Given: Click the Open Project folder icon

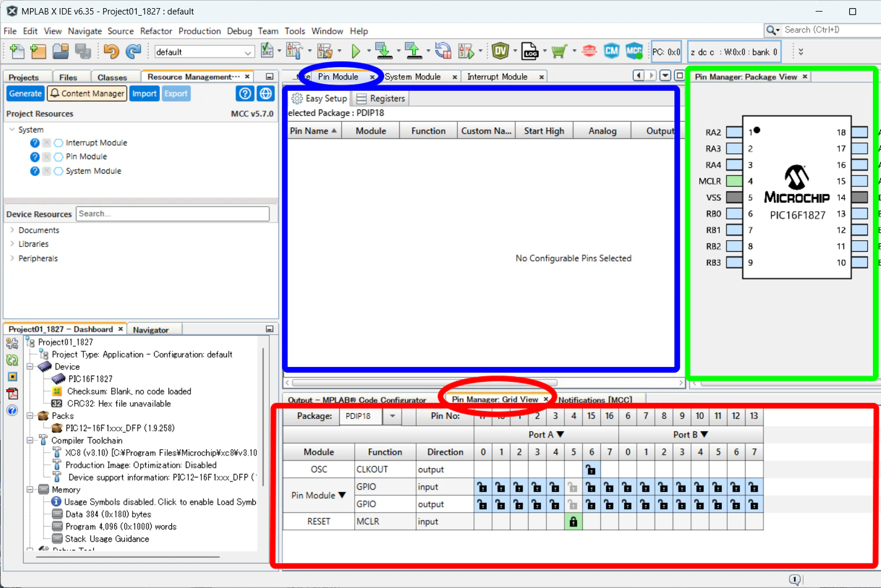Looking at the screenshot, I should tap(61, 52).
